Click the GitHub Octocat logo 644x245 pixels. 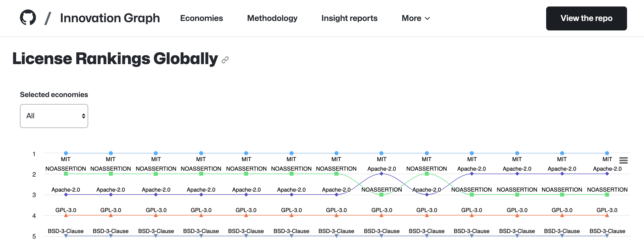[x=28, y=18]
